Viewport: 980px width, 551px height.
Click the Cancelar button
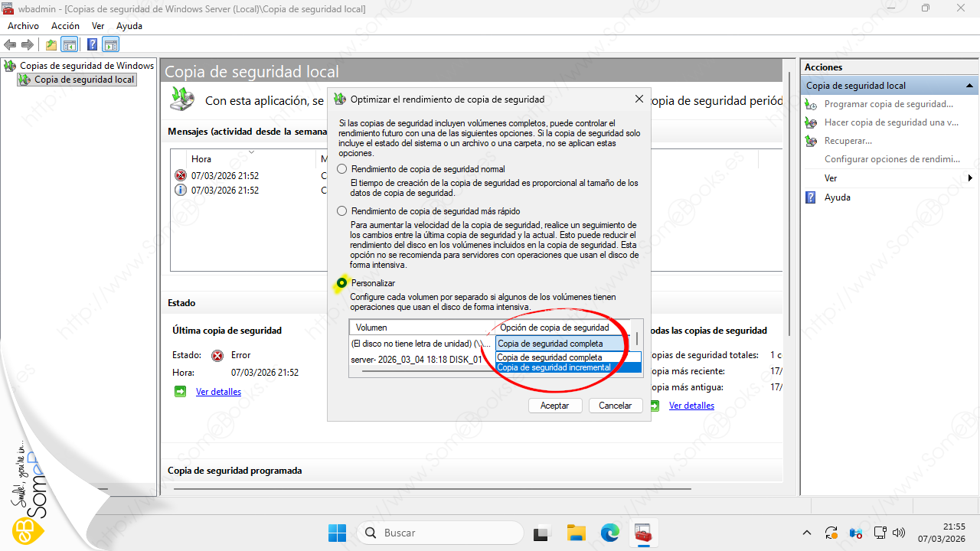pos(615,406)
